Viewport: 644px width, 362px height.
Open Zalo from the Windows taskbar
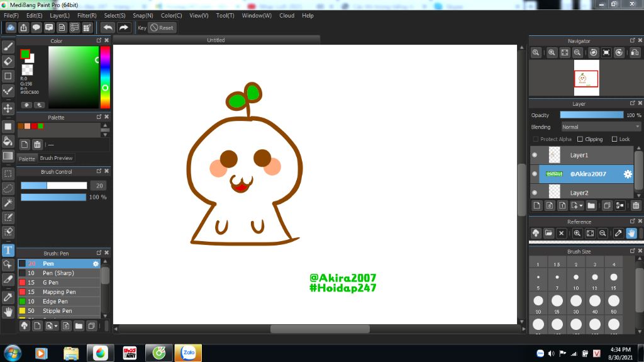[x=188, y=353]
